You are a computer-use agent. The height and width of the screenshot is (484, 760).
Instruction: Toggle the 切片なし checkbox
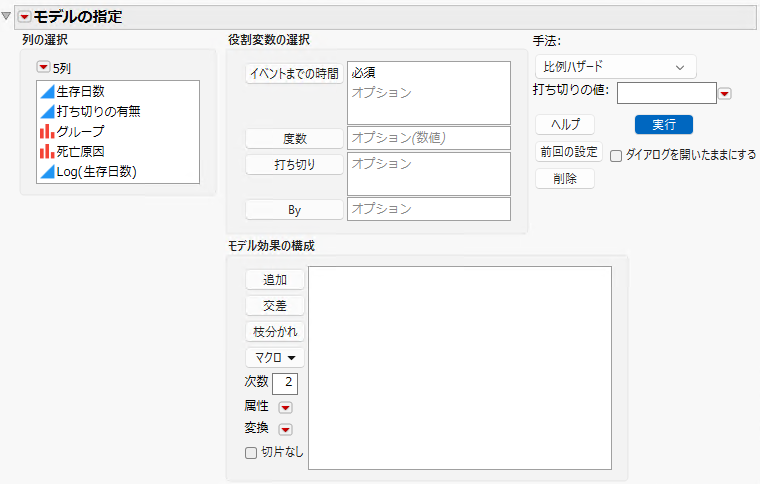(x=251, y=453)
